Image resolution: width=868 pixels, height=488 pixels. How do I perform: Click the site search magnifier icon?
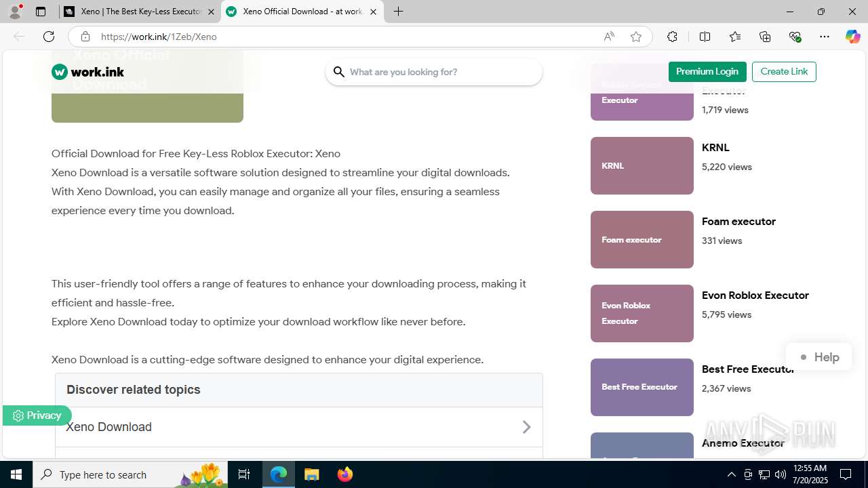pos(339,72)
